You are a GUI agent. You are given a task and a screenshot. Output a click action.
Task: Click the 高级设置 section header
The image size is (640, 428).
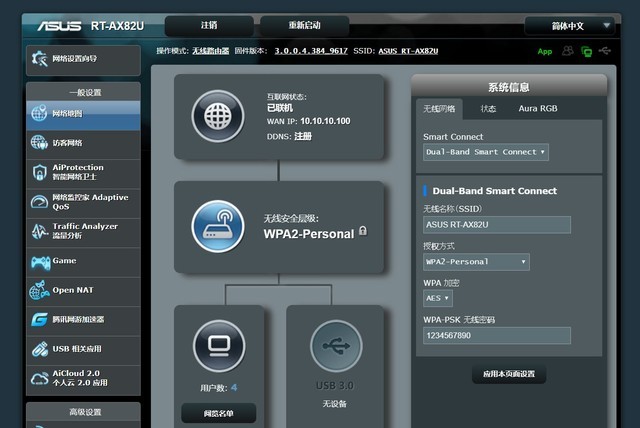[84, 412]
